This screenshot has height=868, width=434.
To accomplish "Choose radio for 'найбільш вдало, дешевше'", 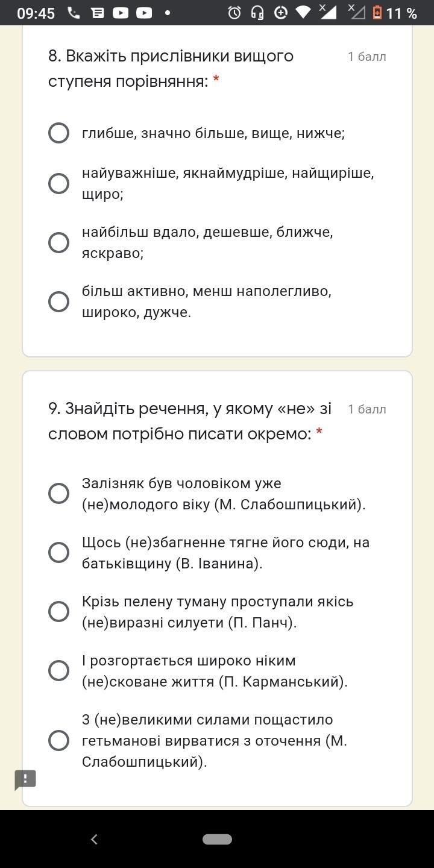I will pyautogui.click(x=58, y=242).
